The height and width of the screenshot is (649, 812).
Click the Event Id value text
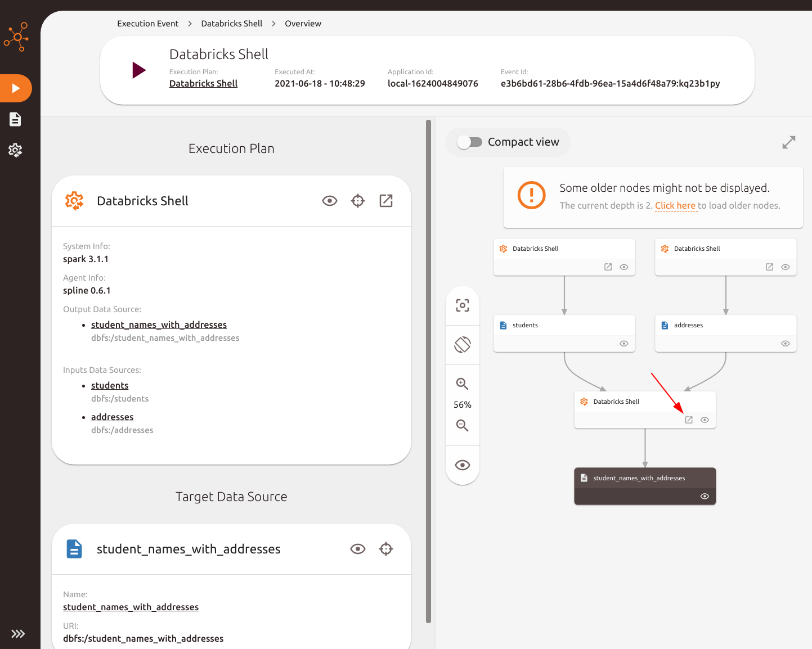click(610, 83)
